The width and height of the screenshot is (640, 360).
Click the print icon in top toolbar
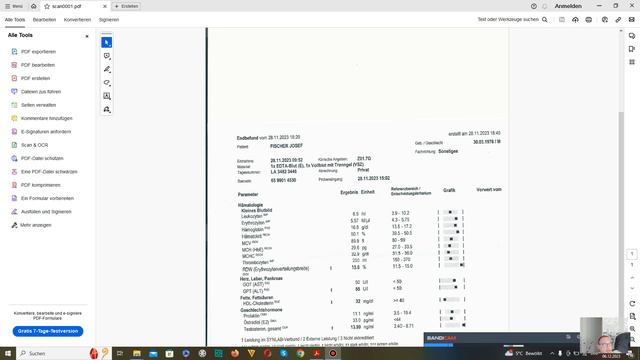point(589,20)
